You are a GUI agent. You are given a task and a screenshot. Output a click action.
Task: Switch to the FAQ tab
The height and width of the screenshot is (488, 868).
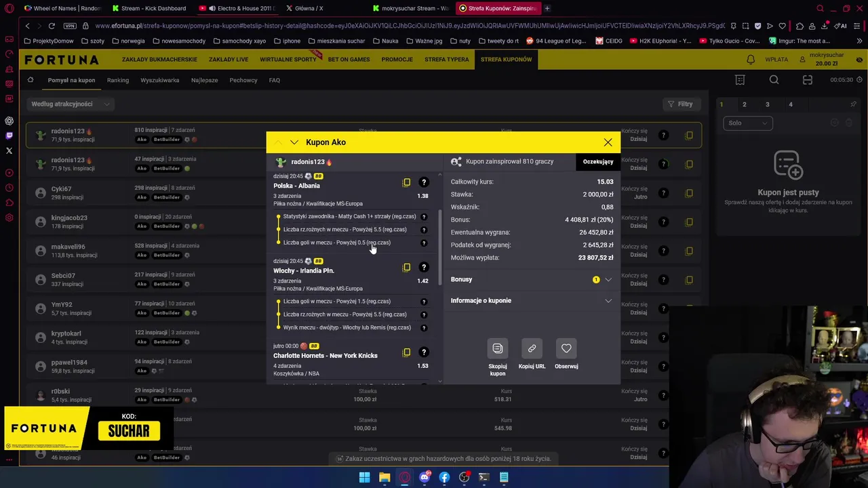274,80
